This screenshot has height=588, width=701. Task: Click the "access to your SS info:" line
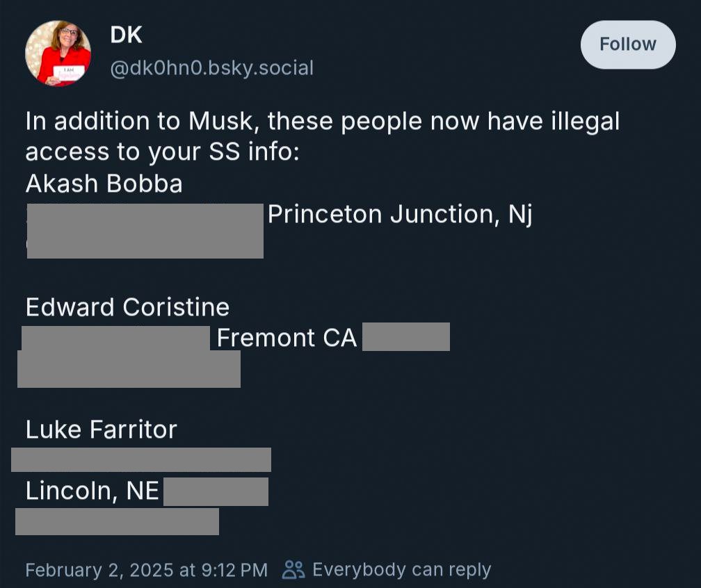click(x=162, y=152)
